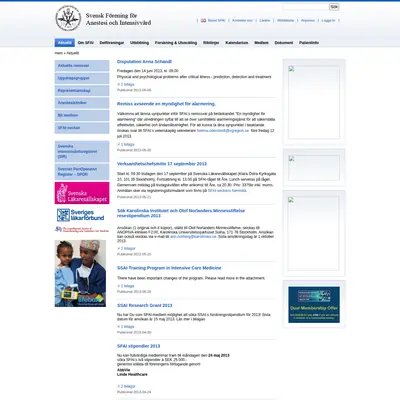Open the SFAI stipendier 2013 headline

[x=138, y=346]
